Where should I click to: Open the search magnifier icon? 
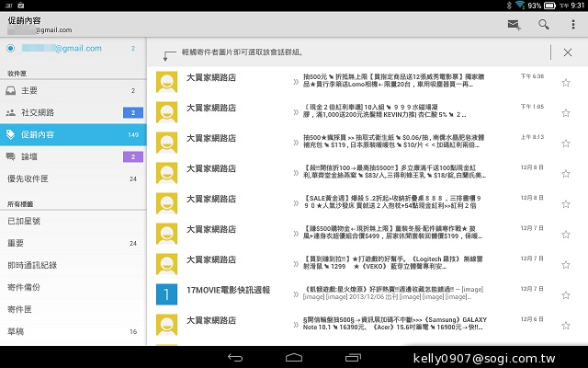[x=544, y=25]
